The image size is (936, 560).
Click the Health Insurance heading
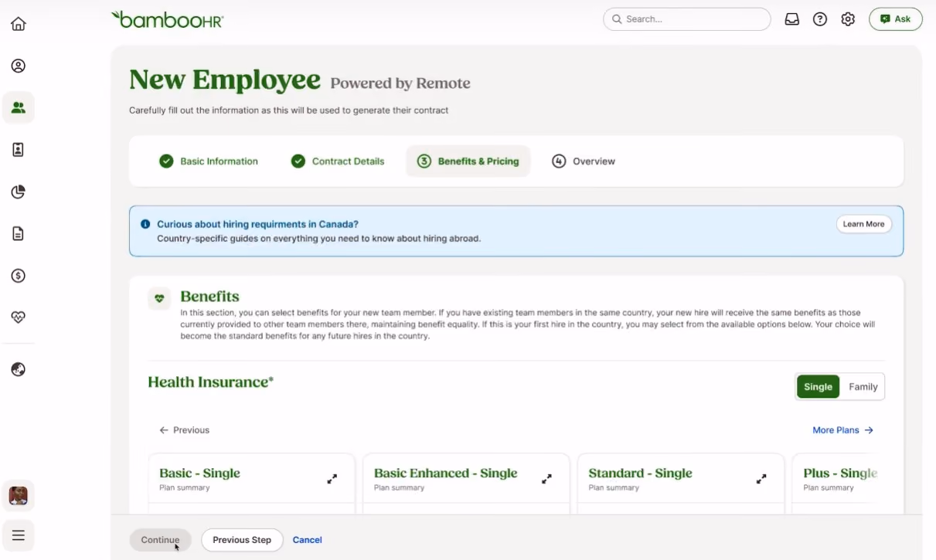pos(210,382)
